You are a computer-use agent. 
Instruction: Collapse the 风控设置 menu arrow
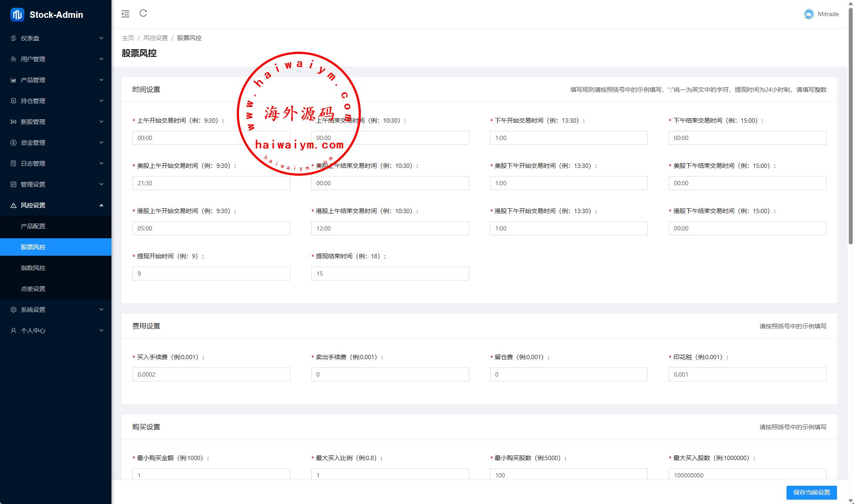(101, 205)
